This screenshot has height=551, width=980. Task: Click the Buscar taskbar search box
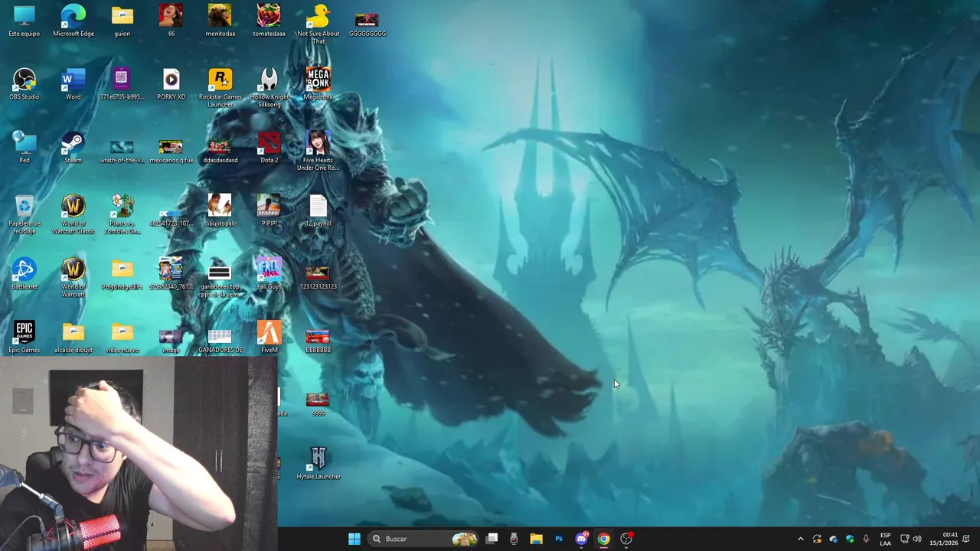[423, 539]
